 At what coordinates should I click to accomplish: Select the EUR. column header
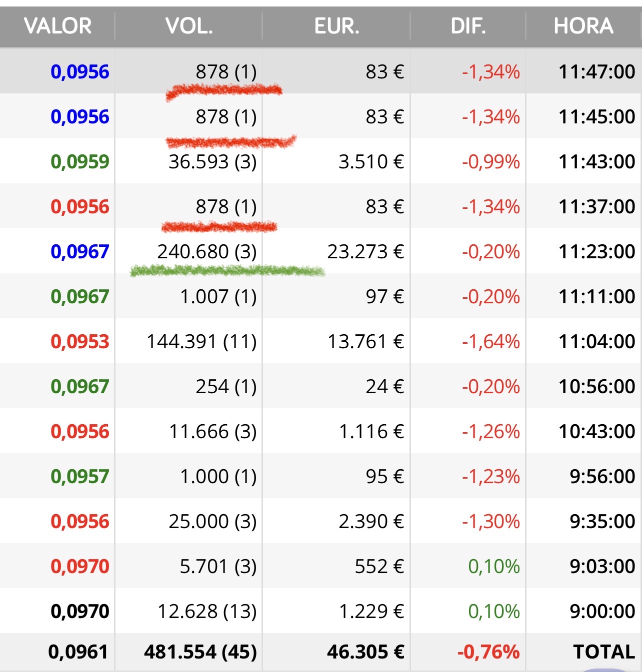(336, 26)
